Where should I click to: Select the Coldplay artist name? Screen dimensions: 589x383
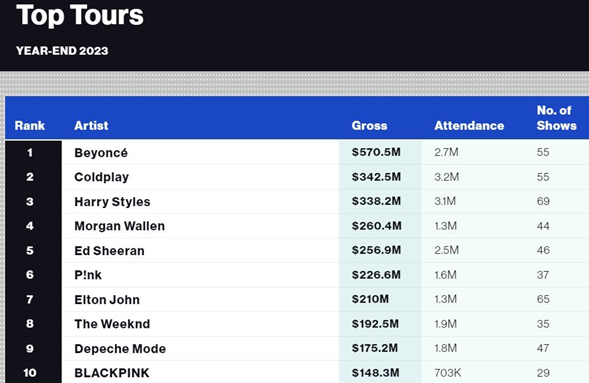pyautogui.click(x=101, y=177)
